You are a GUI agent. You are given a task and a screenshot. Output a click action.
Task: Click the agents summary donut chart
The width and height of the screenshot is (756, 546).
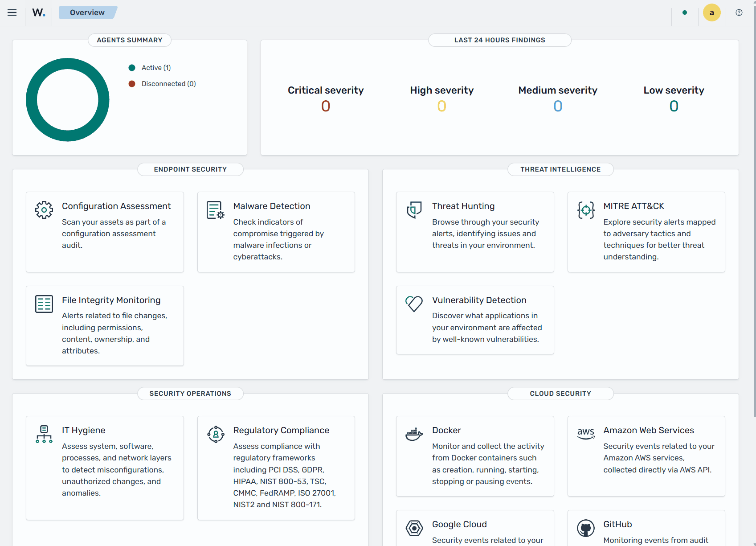[x=68, y=100]
